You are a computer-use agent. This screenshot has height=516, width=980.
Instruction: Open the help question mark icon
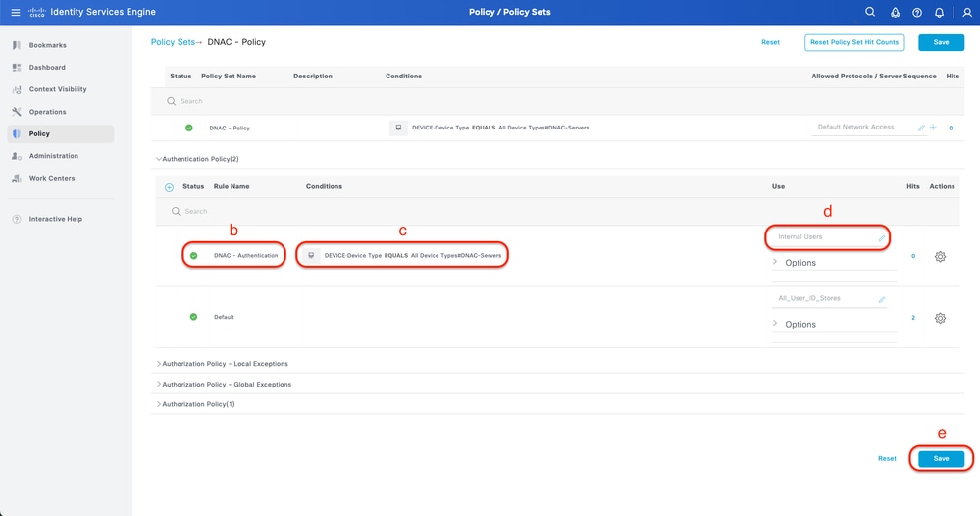[x=917, y=12]
